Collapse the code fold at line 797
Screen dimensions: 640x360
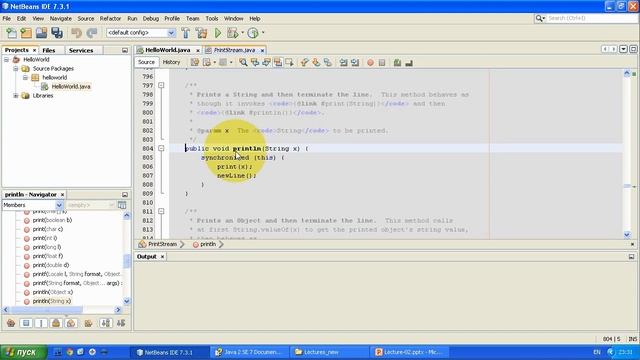point(161,85)
